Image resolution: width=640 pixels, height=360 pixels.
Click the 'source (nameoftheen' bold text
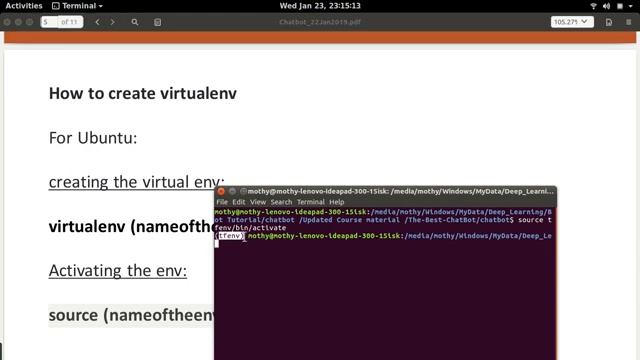coord(131,315)
